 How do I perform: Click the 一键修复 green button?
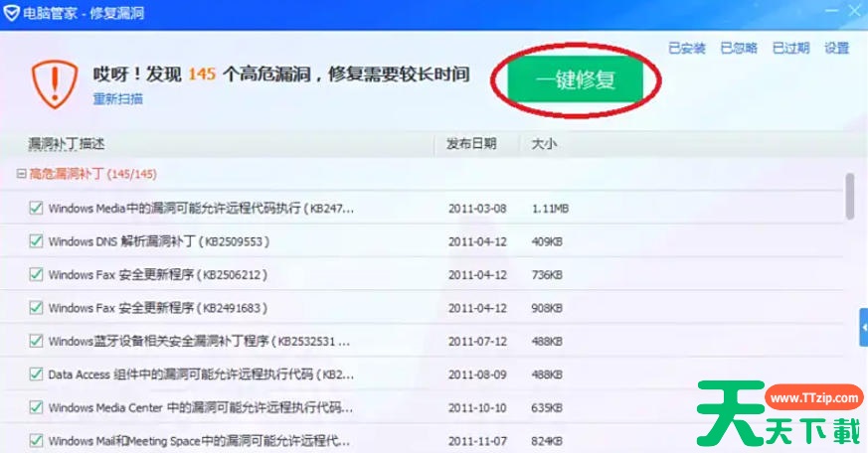[x=575, y=79]
